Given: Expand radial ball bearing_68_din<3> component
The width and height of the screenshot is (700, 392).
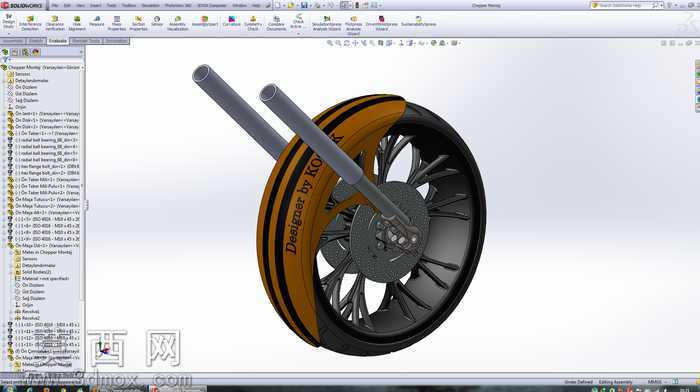Looking at the screenshot, I should 4,140.
